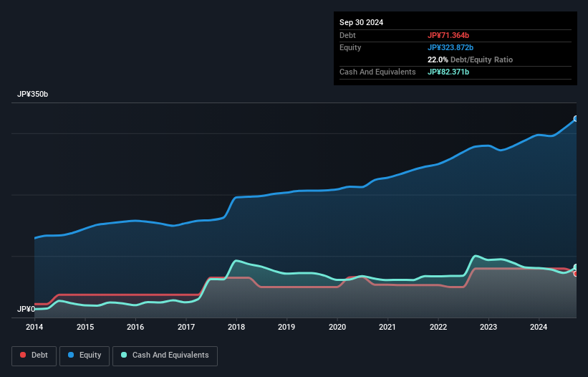Click the 2022 x-axis label
588x377 pixels.
coord(438,327)
